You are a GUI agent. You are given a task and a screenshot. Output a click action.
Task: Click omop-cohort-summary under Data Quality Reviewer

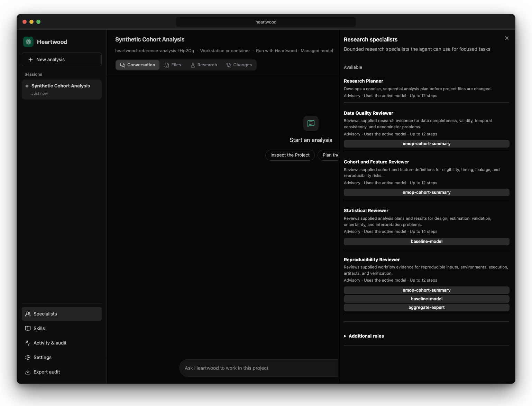[x=426, y=144]
